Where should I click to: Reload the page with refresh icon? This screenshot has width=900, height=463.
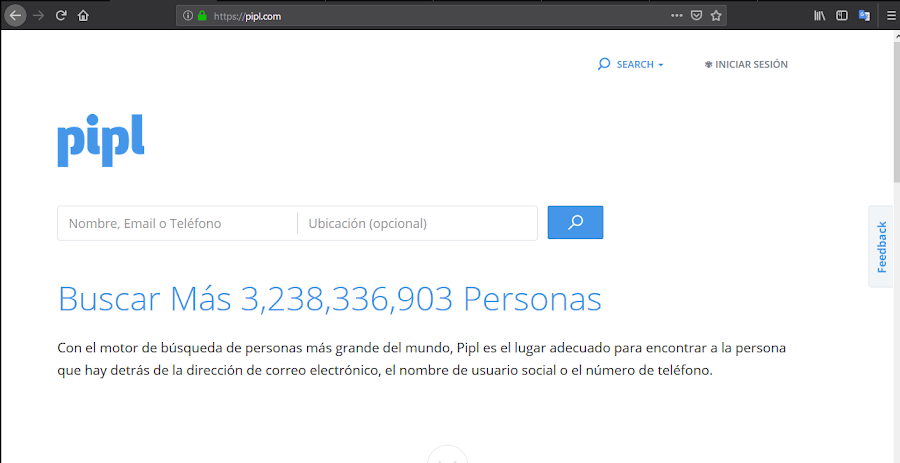click(61, 16)
